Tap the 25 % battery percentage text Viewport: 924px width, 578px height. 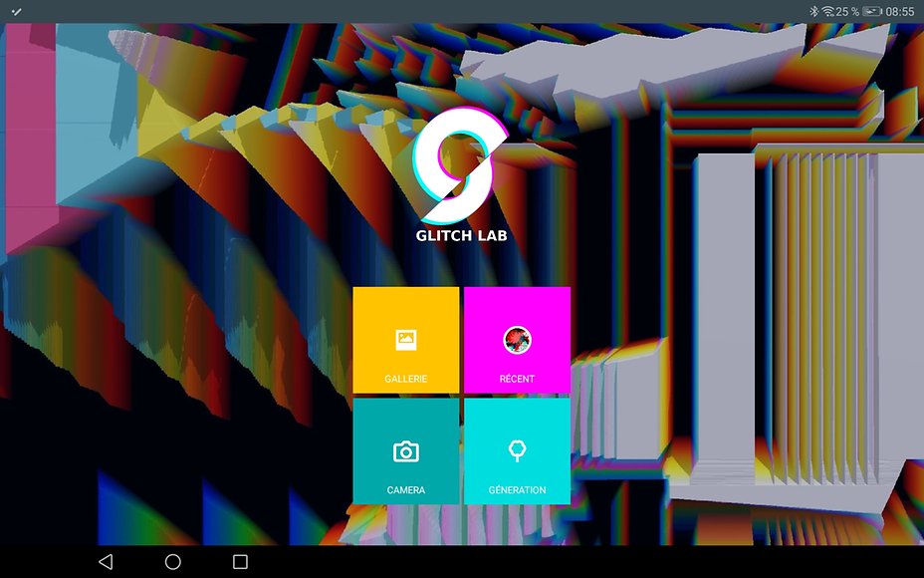pyautogui.click(x=847, y=11)
